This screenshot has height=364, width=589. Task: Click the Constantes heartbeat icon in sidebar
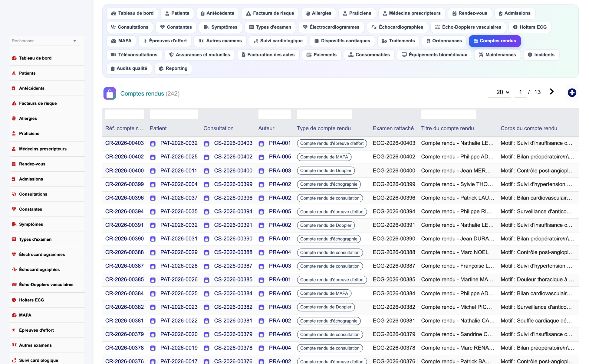[x=14, y=209]
